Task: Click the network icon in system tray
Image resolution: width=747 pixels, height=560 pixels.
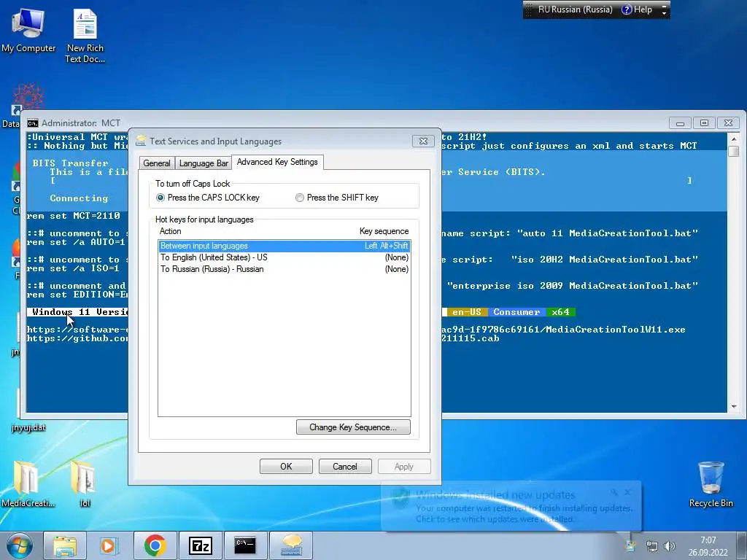Action: (x=651, y=546)
